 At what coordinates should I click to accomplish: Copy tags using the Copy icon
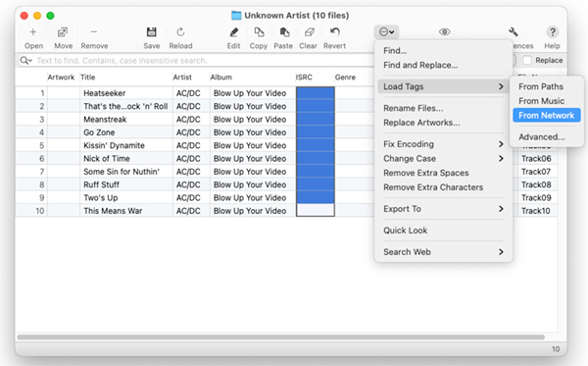click(259, 32)
